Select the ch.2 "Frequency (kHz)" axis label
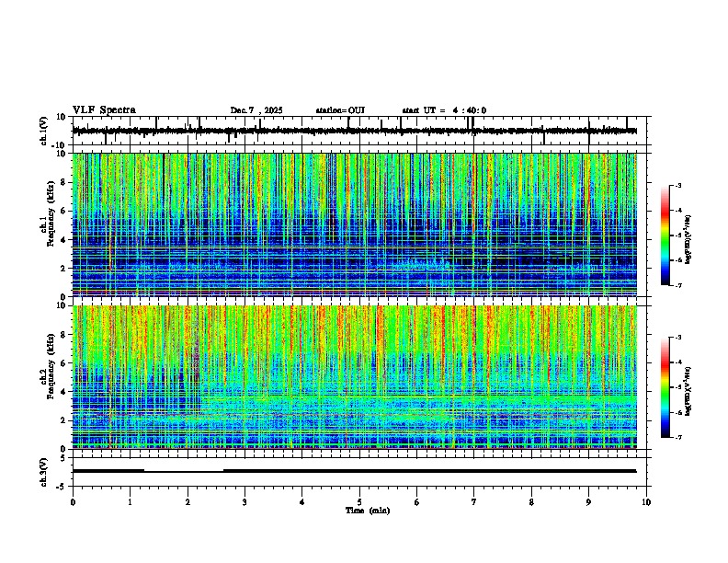Viewport: 728px width, 563px height. (51, 366)
